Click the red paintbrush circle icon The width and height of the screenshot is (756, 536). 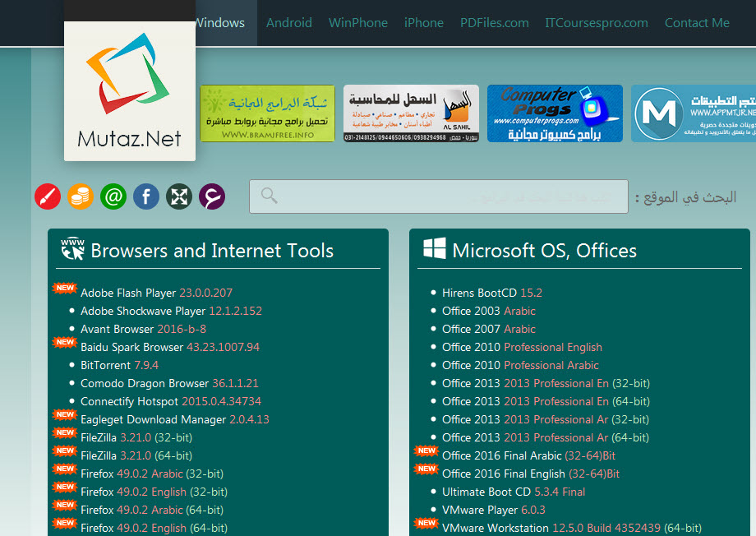tap(48, 196)
